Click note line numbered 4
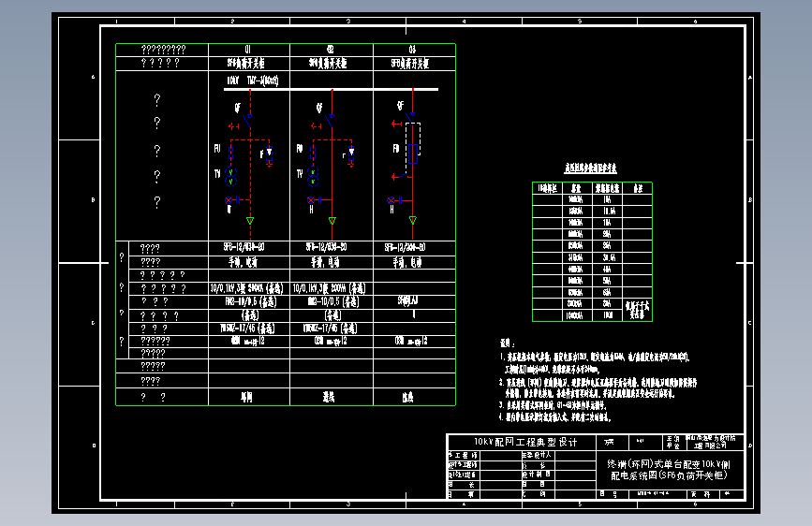Screen dimensions: 812x526 click(x=554, y=416)
